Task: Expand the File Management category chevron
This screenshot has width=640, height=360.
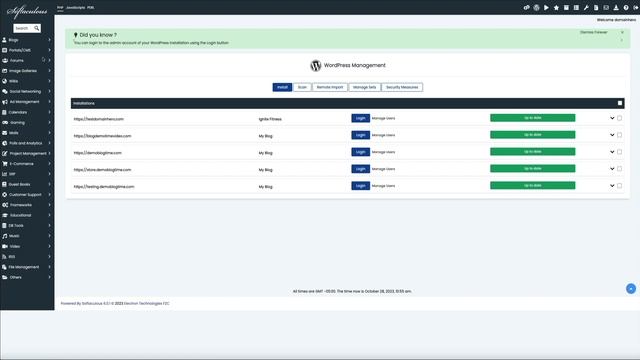Action: [x=49, y=267]
